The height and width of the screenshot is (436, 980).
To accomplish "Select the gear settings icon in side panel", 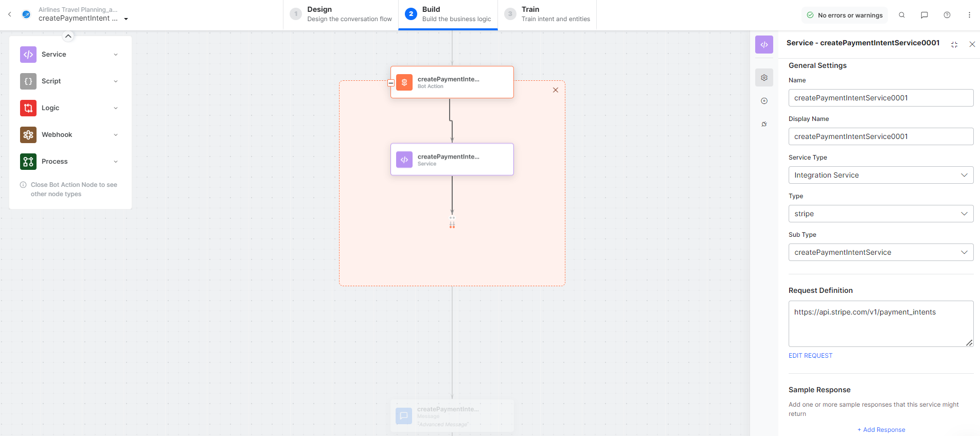I will click(764, 78).
